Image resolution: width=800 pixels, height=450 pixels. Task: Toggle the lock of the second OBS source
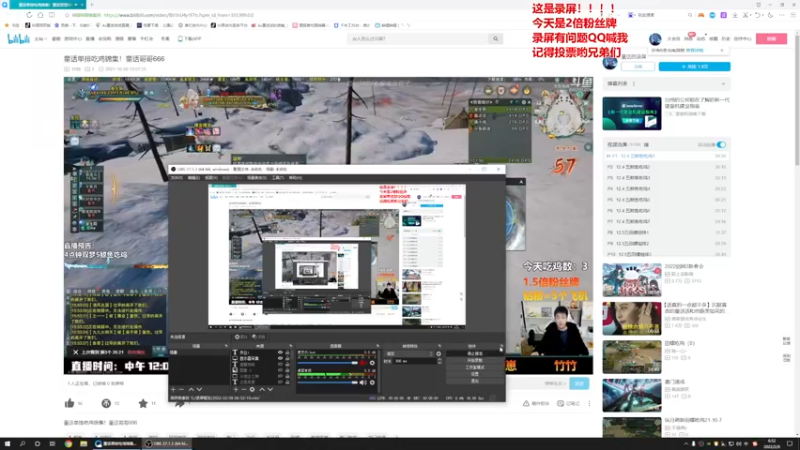click(x=287, y=359)
